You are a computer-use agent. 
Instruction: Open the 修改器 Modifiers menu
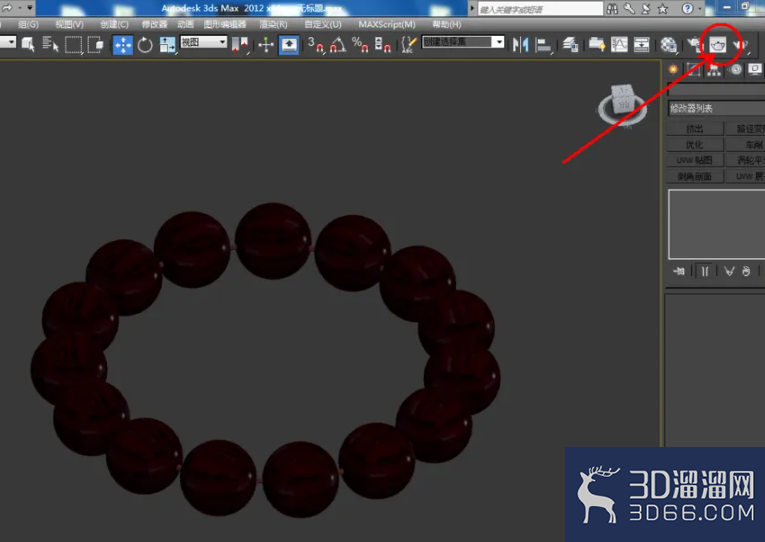click(x=154, y=24)
